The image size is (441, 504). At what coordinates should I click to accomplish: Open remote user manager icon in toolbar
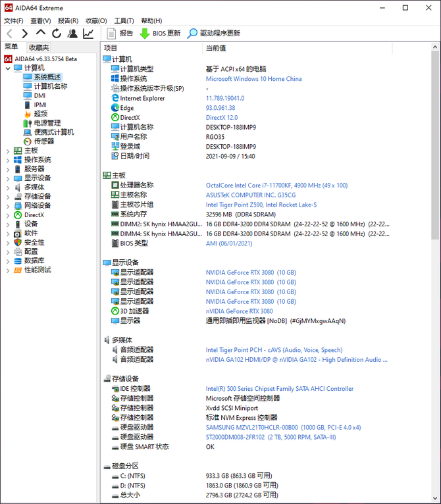tap(72, 33)
